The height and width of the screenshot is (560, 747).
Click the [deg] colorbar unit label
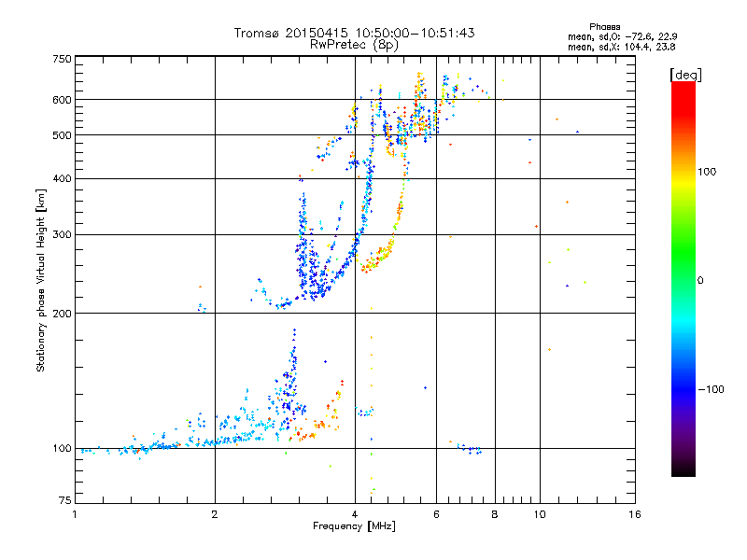coord(685,75)
